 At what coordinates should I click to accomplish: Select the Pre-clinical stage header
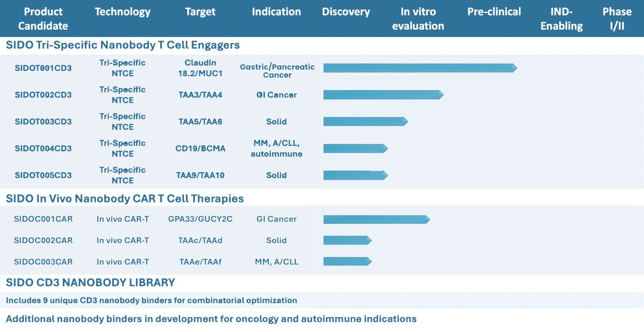point(494,12)
